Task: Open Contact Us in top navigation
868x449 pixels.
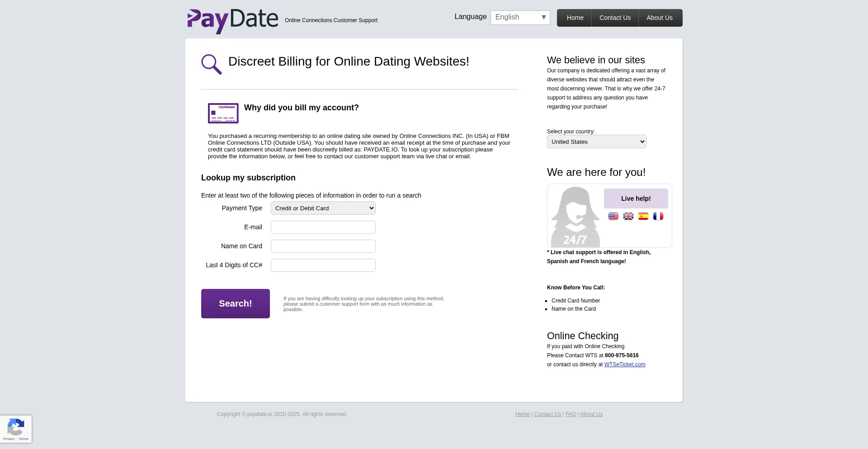Action: [615, 18]
